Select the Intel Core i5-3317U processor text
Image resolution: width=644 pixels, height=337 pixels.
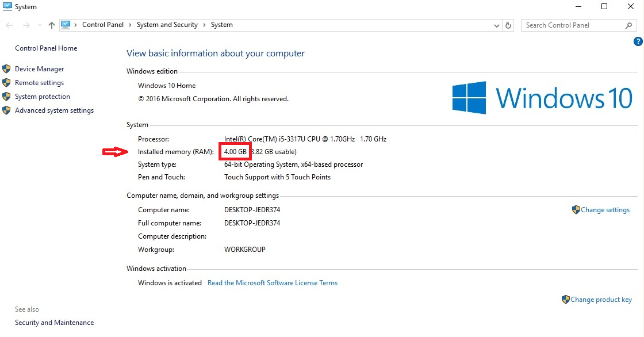pyautogui.click(x=305, y=139)
